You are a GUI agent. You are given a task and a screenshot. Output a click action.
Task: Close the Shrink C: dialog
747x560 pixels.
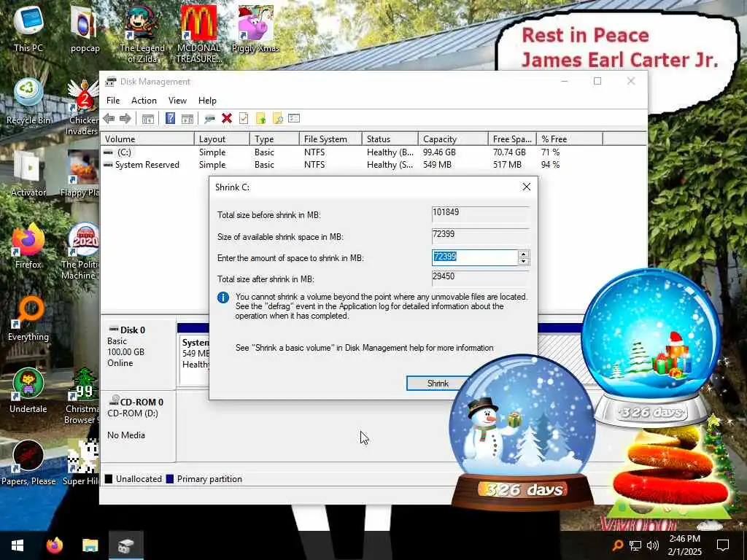(x=527, y=187)
